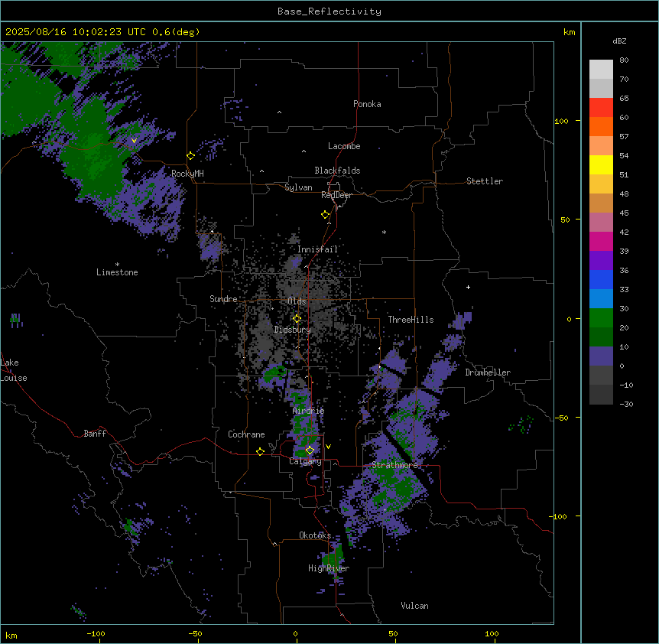Click the Innisfail city label
This screenshot has width=659, height=644.
317,249
